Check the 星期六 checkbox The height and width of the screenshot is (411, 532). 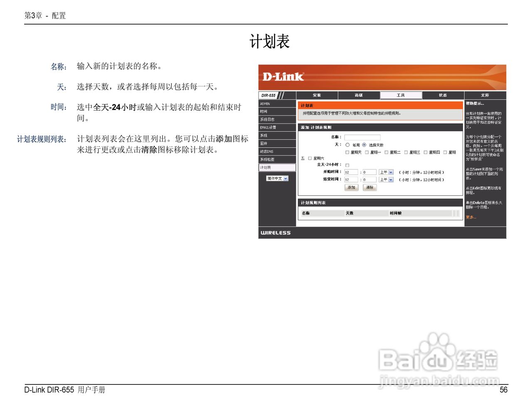(x=310, y=158)
